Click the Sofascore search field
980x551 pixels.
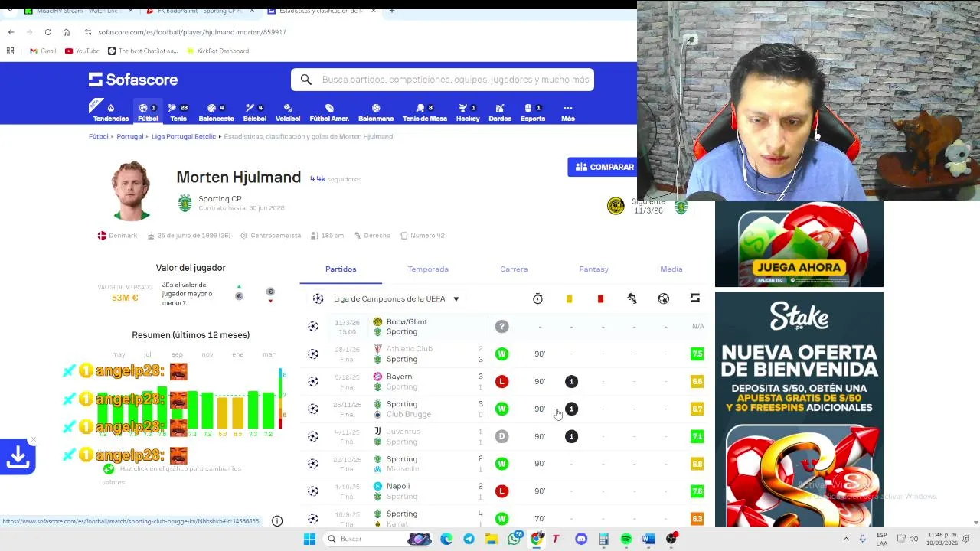(443, 80)
